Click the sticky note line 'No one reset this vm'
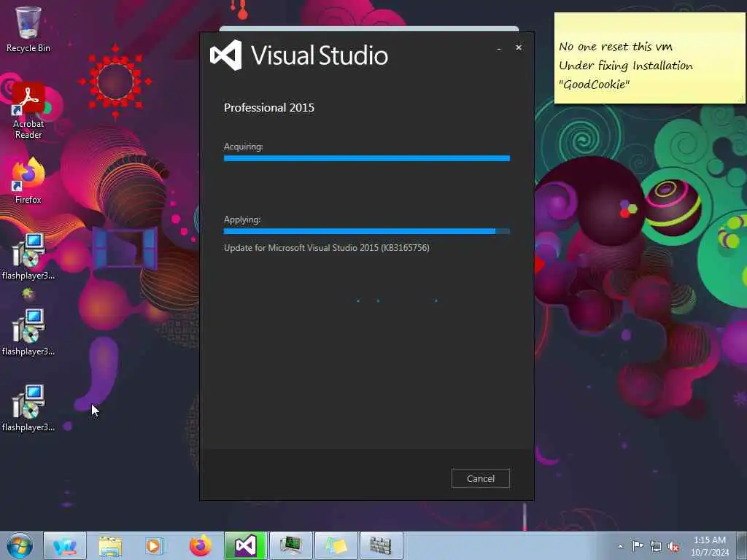 coord(616,47)
